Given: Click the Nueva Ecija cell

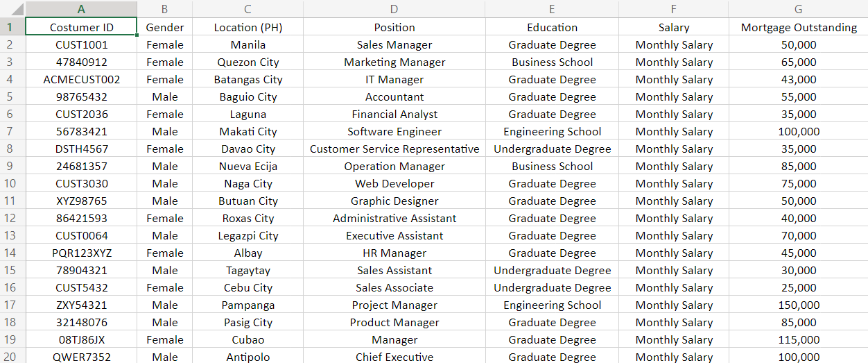Looking at the screenshot, I should click(248, 167).
